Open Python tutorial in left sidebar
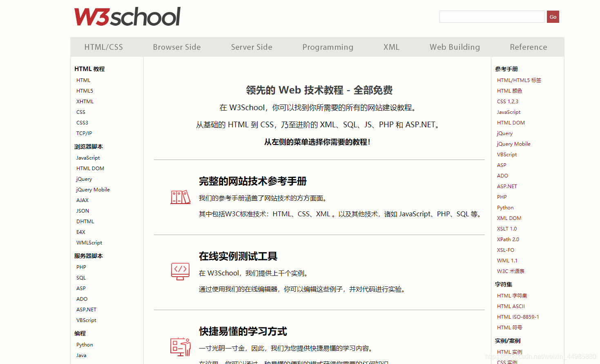Image resolution: width=600 pixels, height=364 pixels. click(x=85, y=345)
